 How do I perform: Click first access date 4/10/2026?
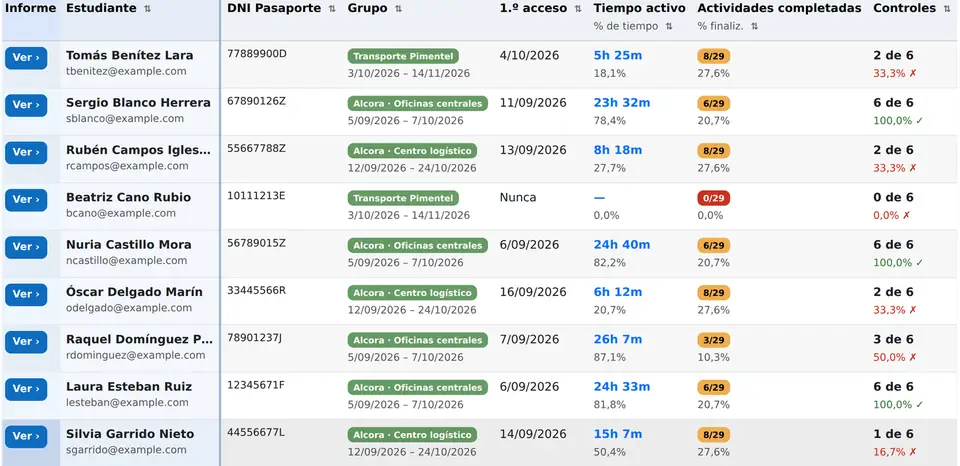[x=530, y=55]
